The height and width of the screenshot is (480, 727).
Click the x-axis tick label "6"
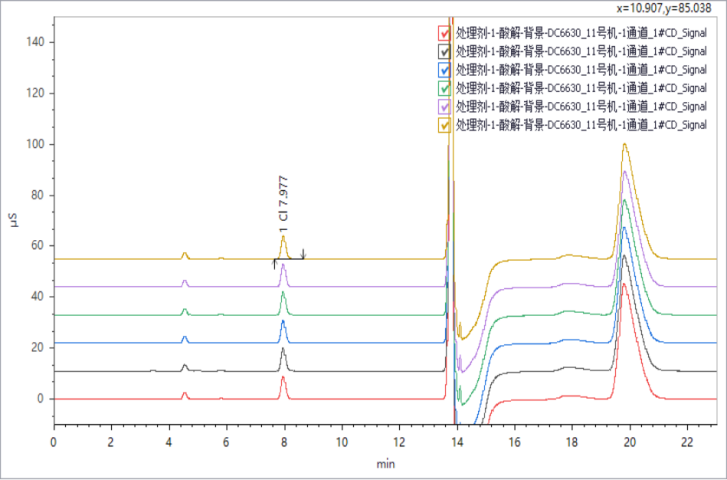tap(226, 443)
